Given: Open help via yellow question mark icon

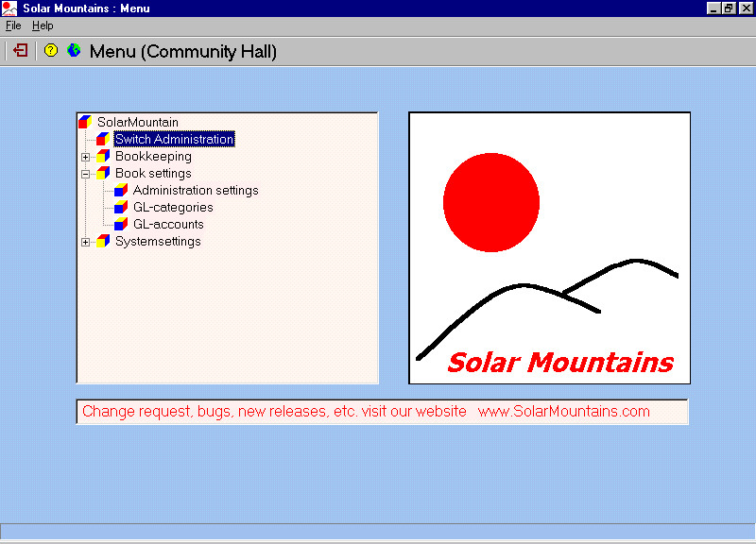Looking at the screenshot, I should coord(51,50).
